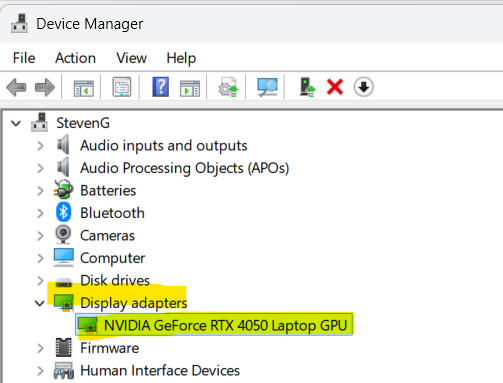Click the StevenG computer icon
The width and height of the screenshot is (503, 383).
click(39, 122)
